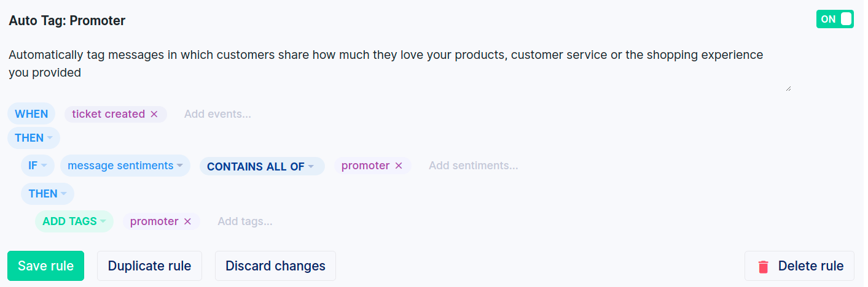Click the Save rule button
This screenshot has height=287, width=868.
[45, 266]
